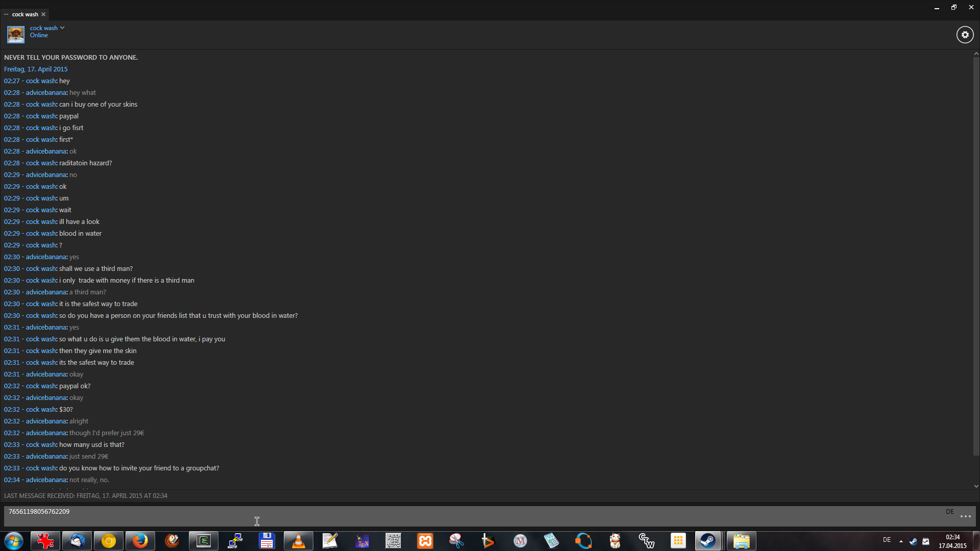Screen dimensions: 980x551
Task: Open Windows Explorer folder in taskbar
Action: point(741,541)
